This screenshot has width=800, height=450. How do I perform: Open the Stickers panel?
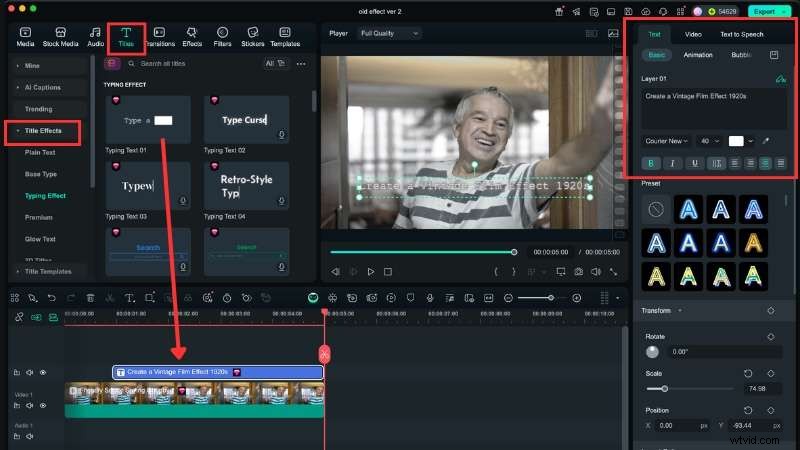[x=251, y=38]
